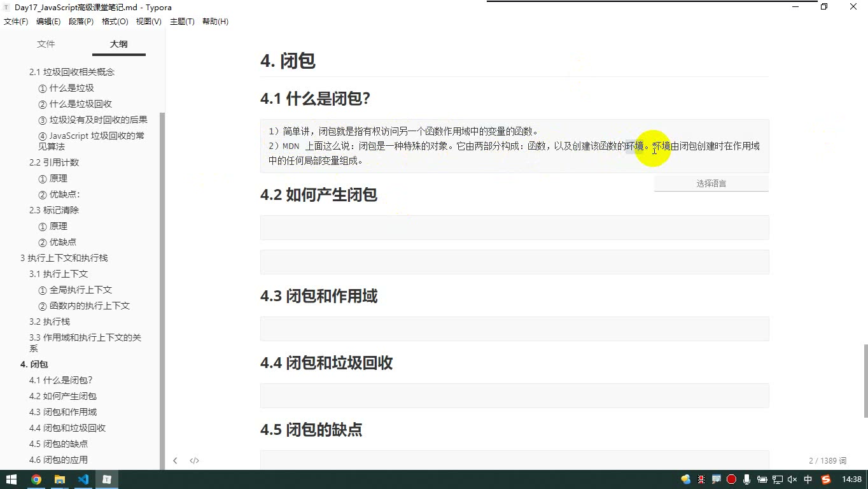The height and width of the screenshot is (489, 868).
Task: Click the red recording stop tray icon
Action: (731, 479)
